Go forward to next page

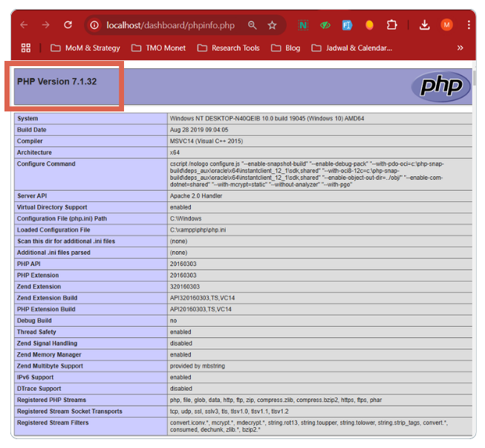pos(46,25)
